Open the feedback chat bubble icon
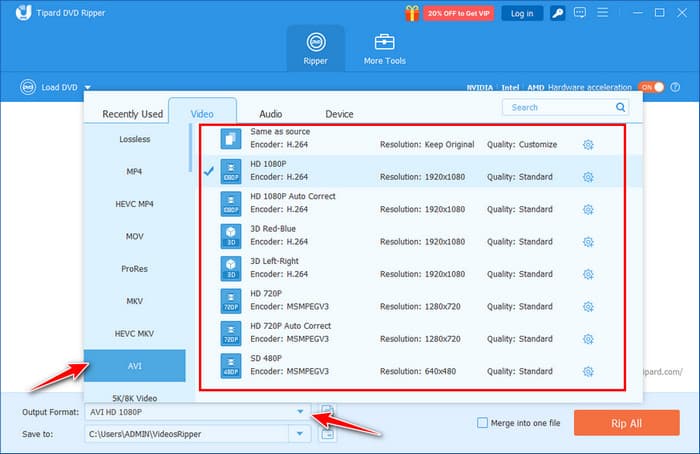This screenshot has width=700, height=454. tap(581, 13)
